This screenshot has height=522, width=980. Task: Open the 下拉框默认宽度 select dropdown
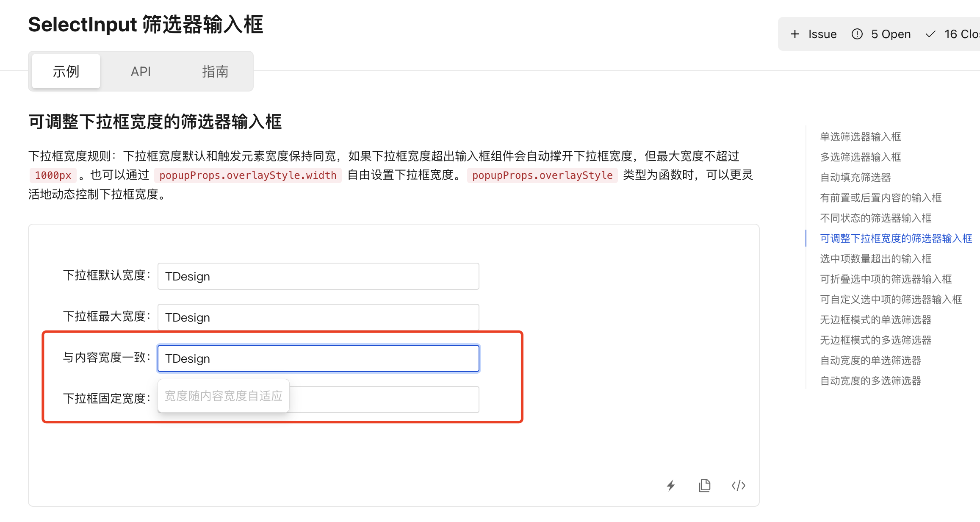[318, 276]
